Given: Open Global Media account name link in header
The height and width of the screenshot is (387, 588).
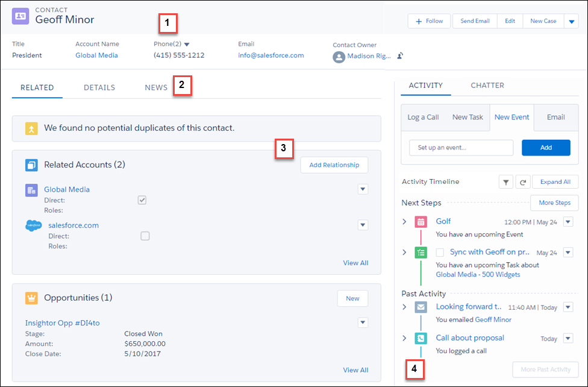Looking at the screenshot, I should (96, 55).
